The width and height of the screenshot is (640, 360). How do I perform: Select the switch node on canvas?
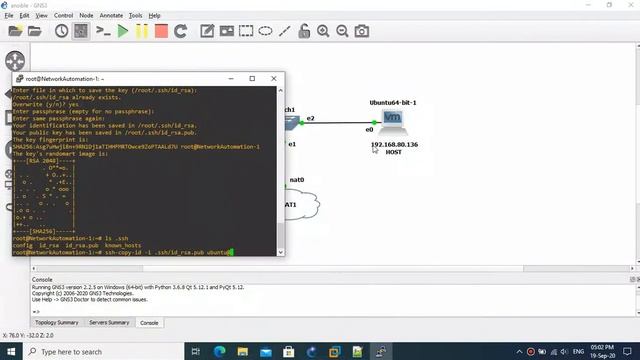pos(292,122)
